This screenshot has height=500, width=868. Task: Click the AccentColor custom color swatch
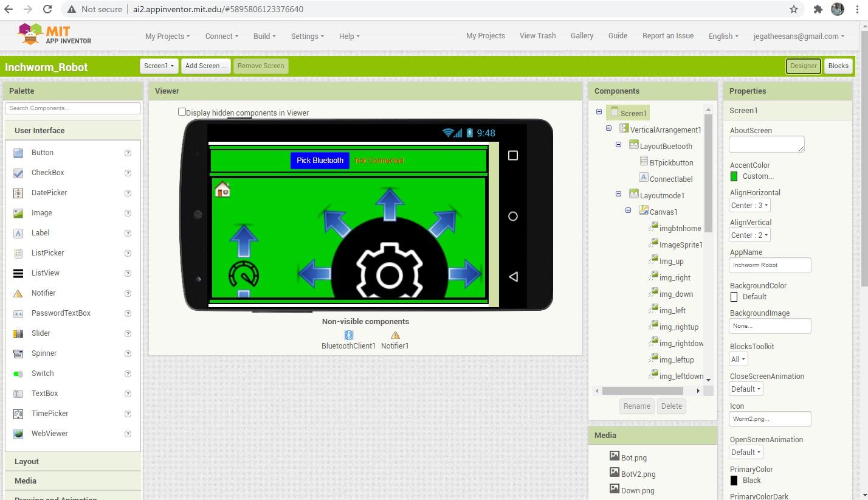coord(733,175)
